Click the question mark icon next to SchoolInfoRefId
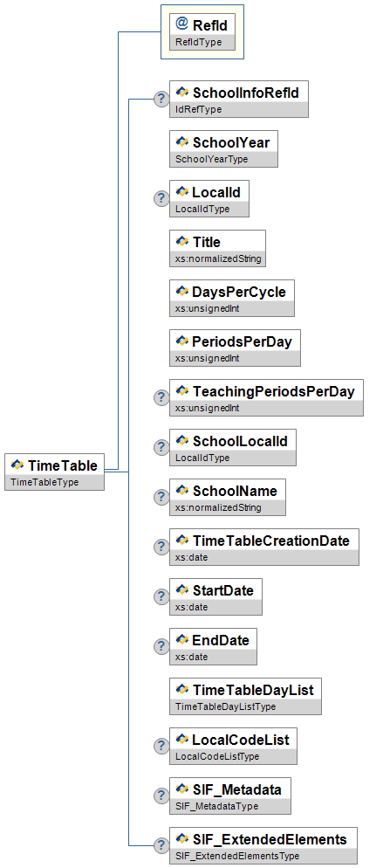Image resolution: width=383 pixels, height=868 pixels. [161, 99]
